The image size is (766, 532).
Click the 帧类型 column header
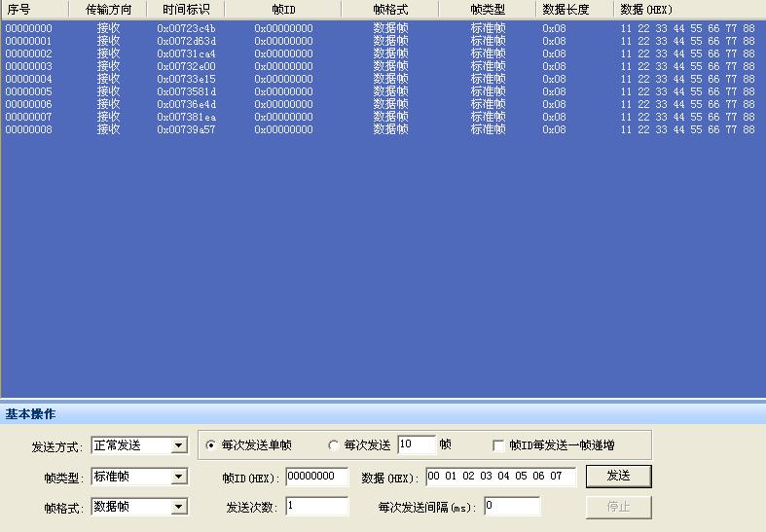coord(488,10)
